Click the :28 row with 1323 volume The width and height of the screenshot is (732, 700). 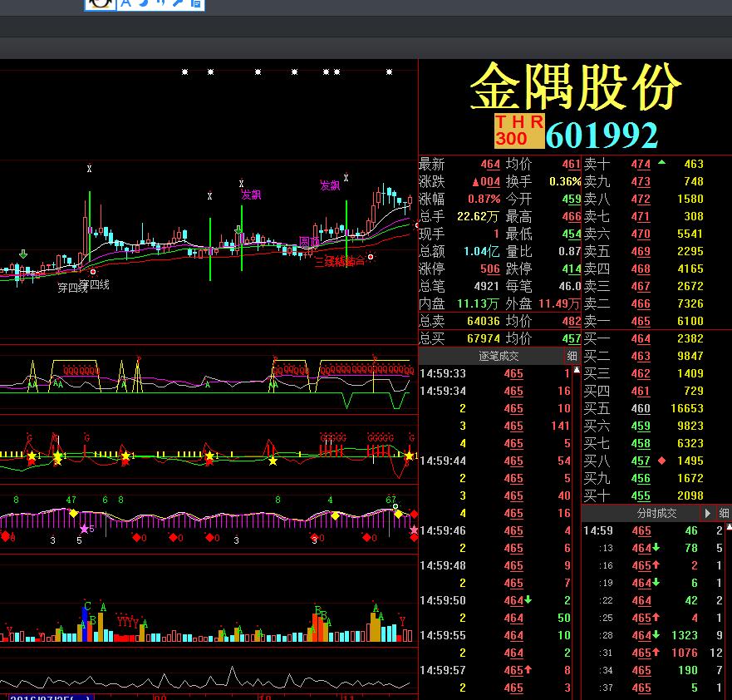pos(654,635)
